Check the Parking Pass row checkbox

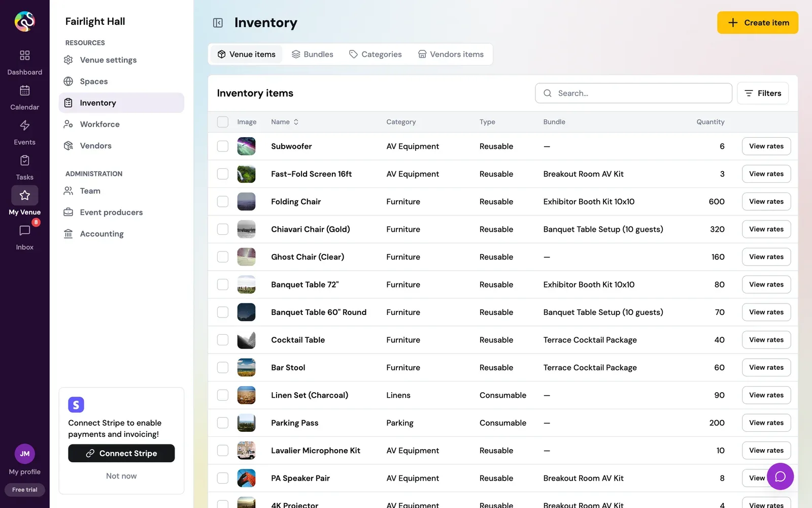pos(223,423)
